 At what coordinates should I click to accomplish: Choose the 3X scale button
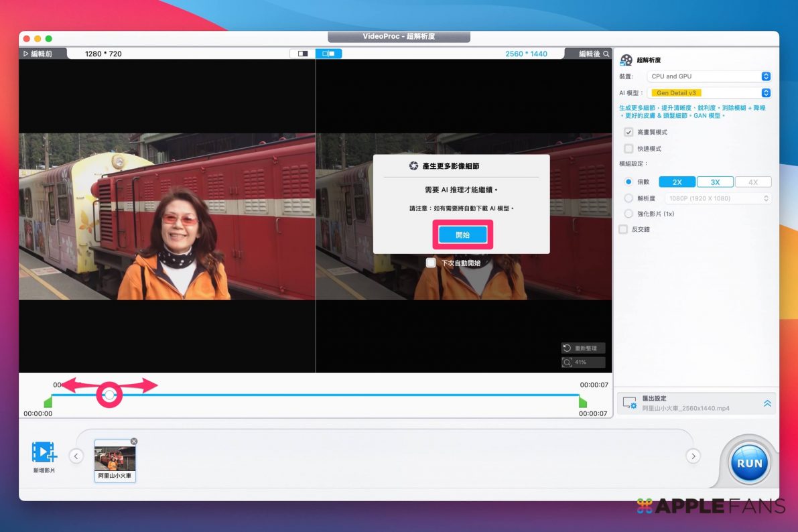click(x=715, y=182)
